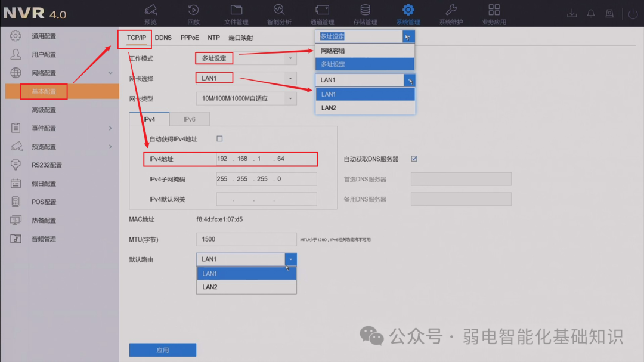Click the 备用DNS服务器 field
This screenshot has width=644, height=362.
461,199
